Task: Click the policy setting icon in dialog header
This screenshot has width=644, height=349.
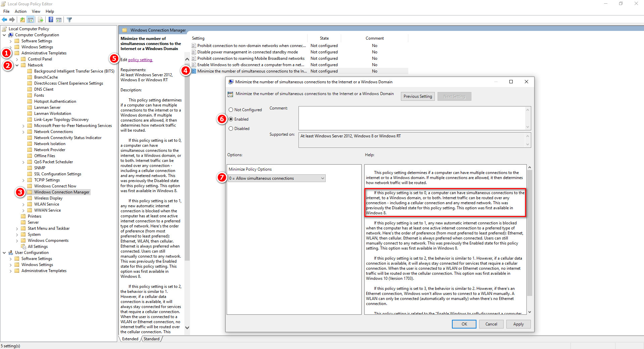Action: pos(230,94)
